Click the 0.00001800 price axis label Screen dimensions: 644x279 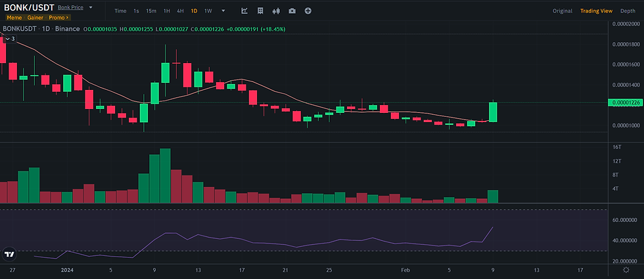626,45
